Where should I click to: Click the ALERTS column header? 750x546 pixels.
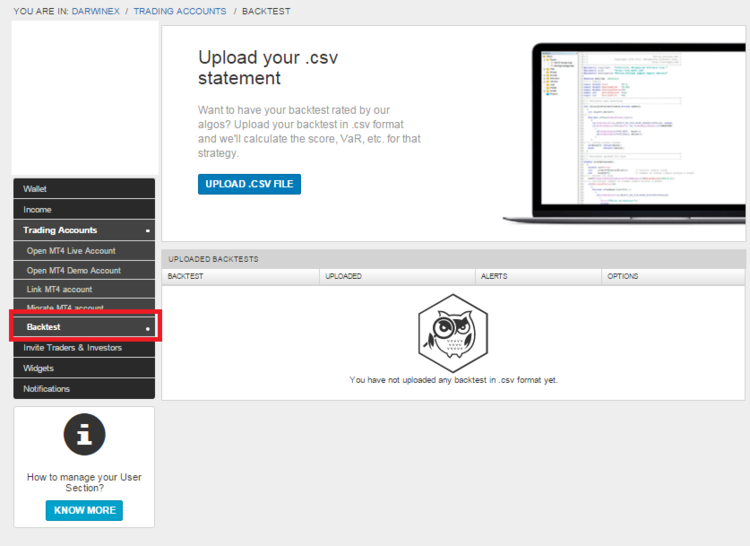point(494,276)
